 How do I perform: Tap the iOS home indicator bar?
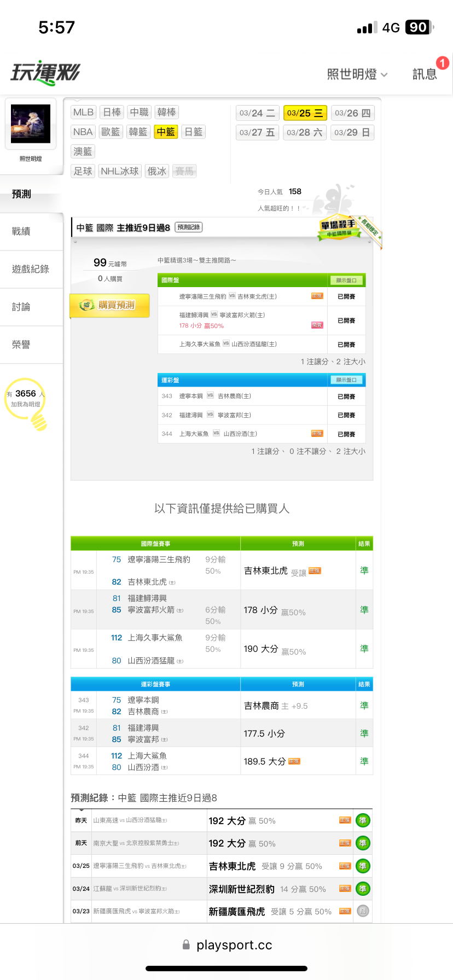(226, 969)
